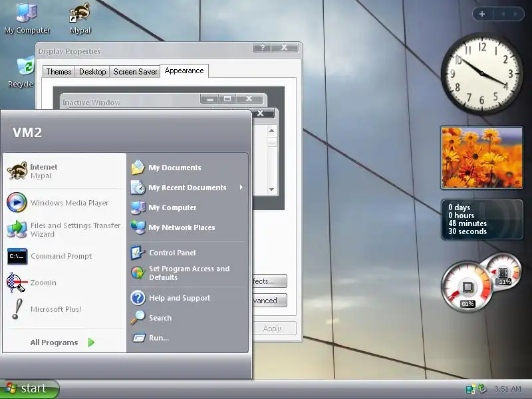This screenshot has width=532, height=399.
Task: Click the CPU meter gadget dial
Action: [467, 287]
